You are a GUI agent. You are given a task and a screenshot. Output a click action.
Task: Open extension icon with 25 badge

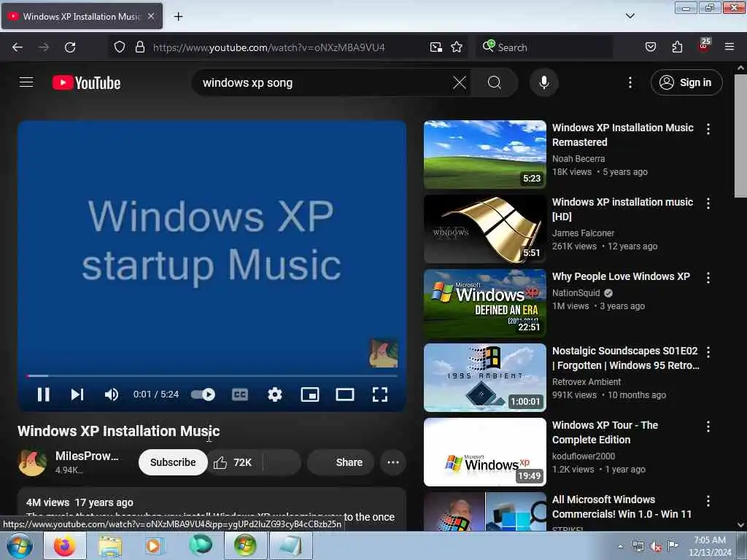pyautogui.click(x=704, y=46)
